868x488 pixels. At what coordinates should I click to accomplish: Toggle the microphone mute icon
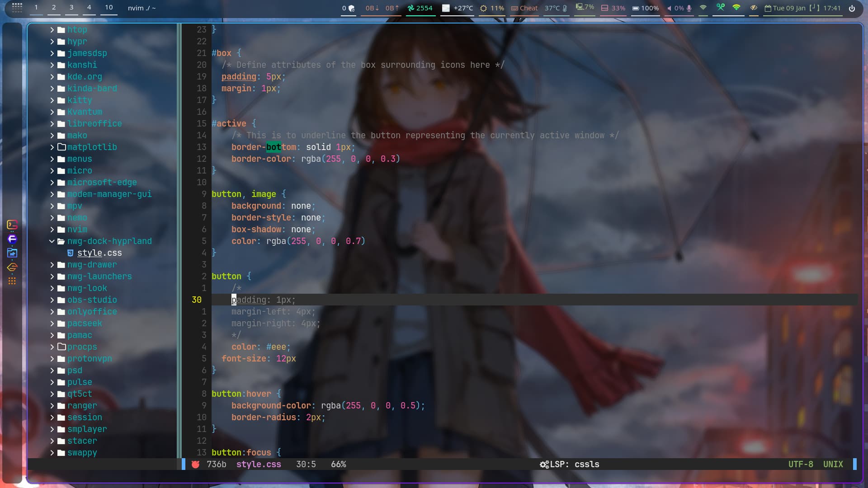(689, 8)
